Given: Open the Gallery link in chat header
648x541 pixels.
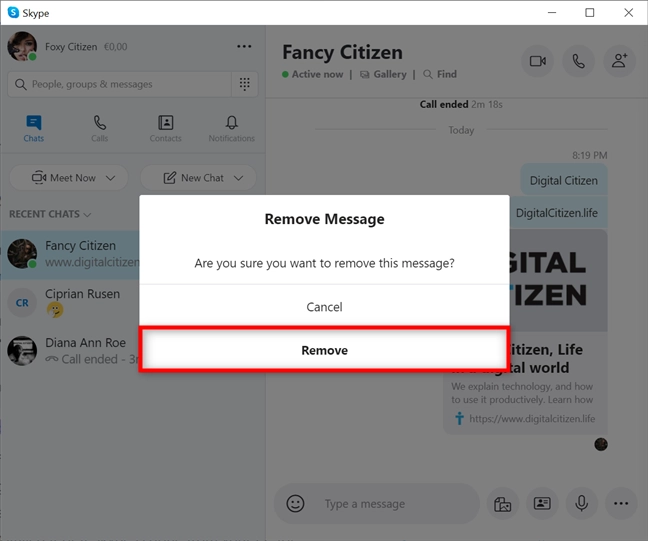Looking at the screenshot, I should 383,74.
